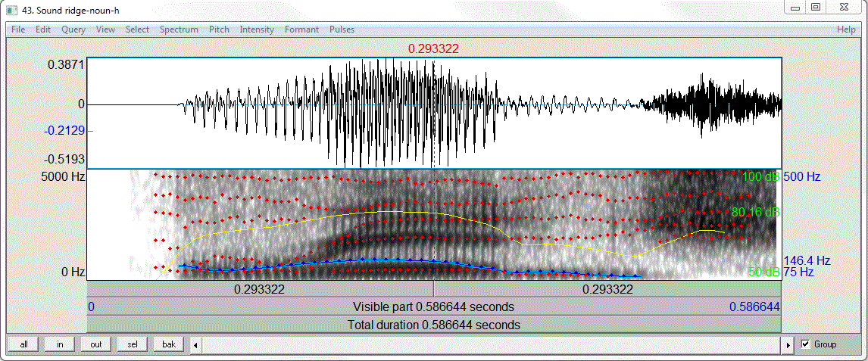Click the 'in' zoom button
This screenshot has height=361, width=868.
click(x=60, y=344)
